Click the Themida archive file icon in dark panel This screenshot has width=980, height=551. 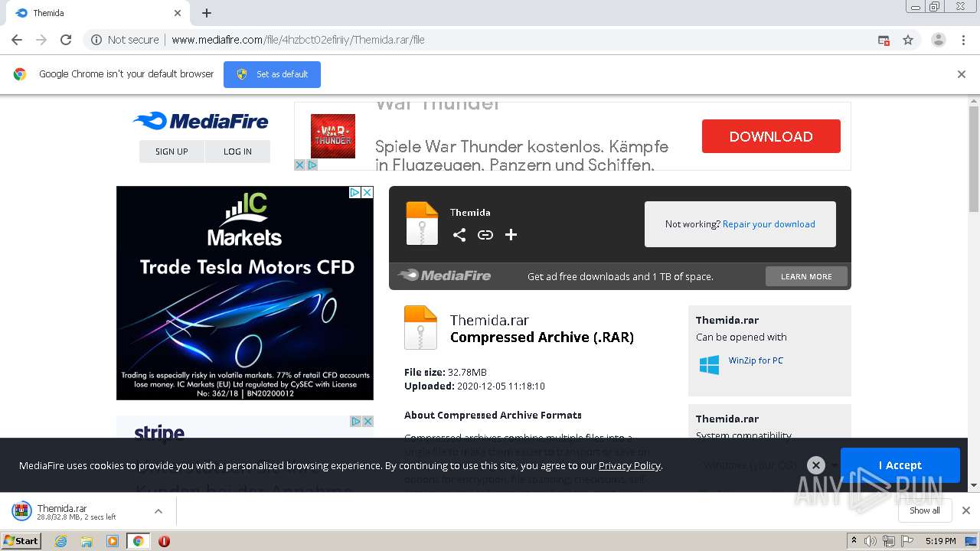pyautogui.click(x=422, y=223)
